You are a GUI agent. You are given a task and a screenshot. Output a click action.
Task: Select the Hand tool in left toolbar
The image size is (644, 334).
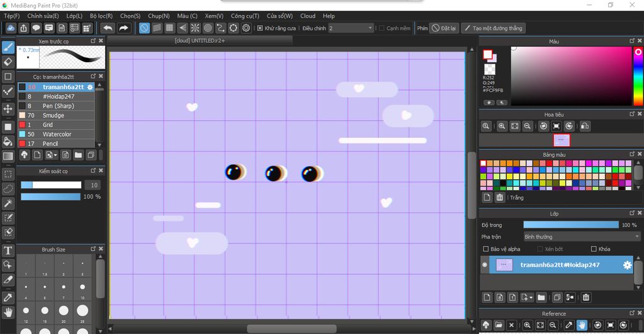(8, 313)
